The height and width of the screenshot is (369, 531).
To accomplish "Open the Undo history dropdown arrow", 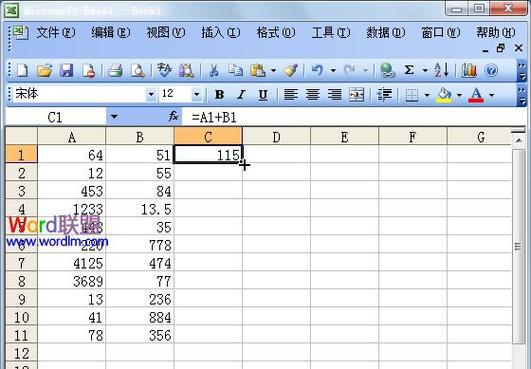I will click(333, 70).
